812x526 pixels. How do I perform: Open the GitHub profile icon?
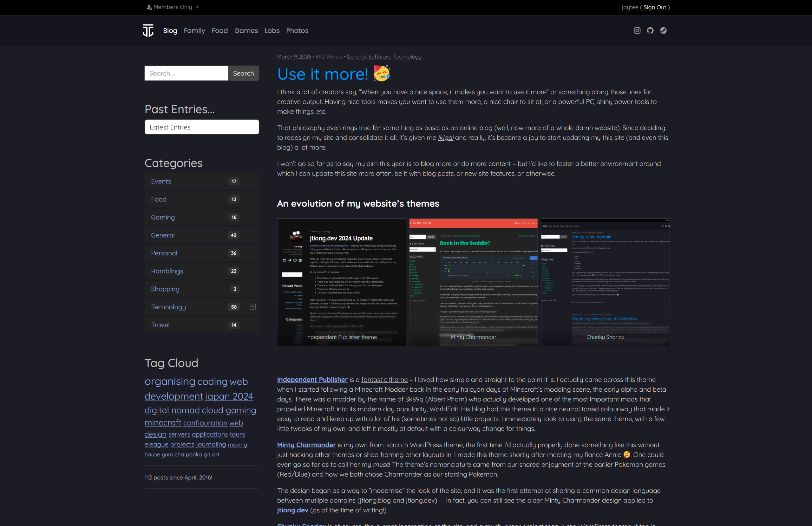(650, 31)
